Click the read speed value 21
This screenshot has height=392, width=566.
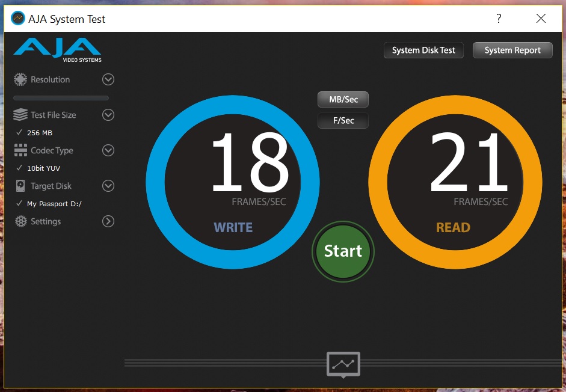[x=469, y=162]
